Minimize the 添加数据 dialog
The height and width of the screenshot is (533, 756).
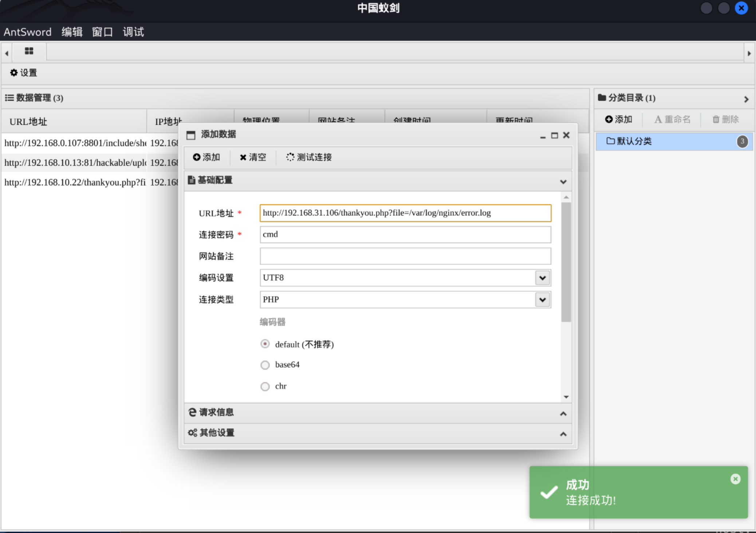coord(543,136)
